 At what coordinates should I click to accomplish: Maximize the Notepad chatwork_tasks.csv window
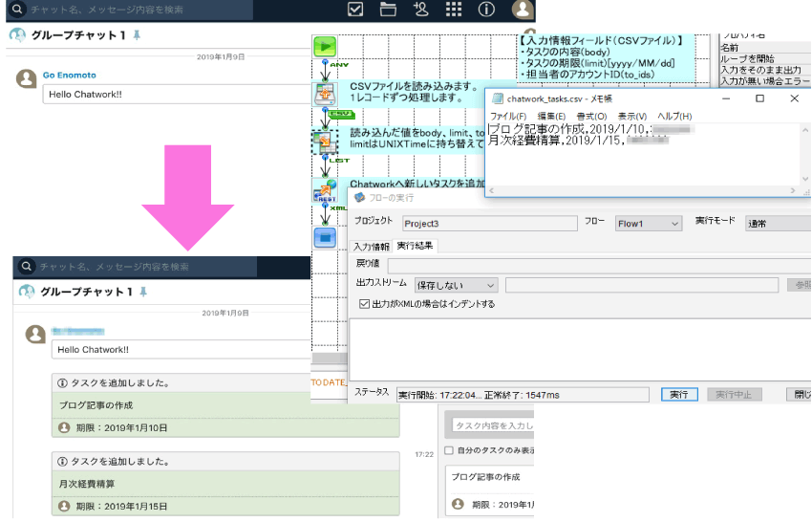tap(759, 98)
